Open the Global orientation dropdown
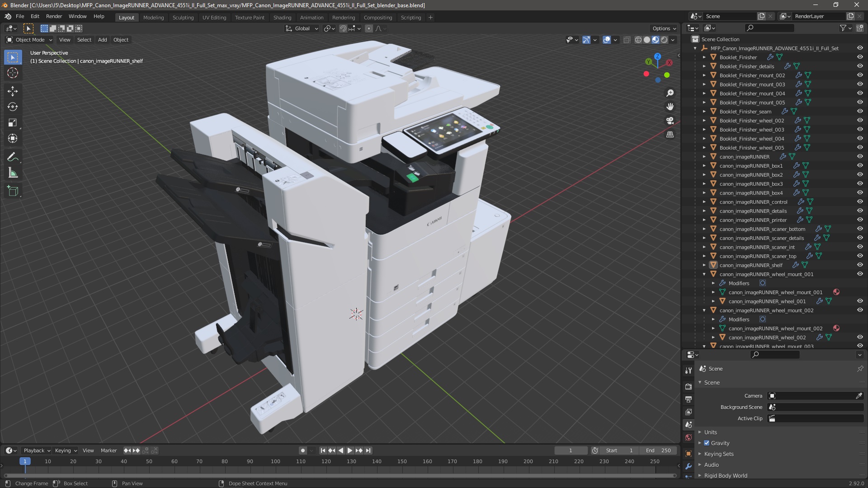Viewport: 868px width, 488px height. 302,28
